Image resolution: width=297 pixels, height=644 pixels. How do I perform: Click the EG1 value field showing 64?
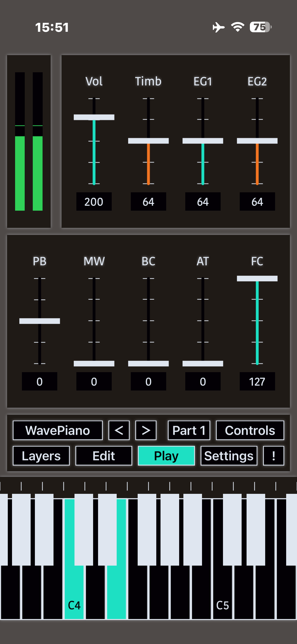(202, 201)
